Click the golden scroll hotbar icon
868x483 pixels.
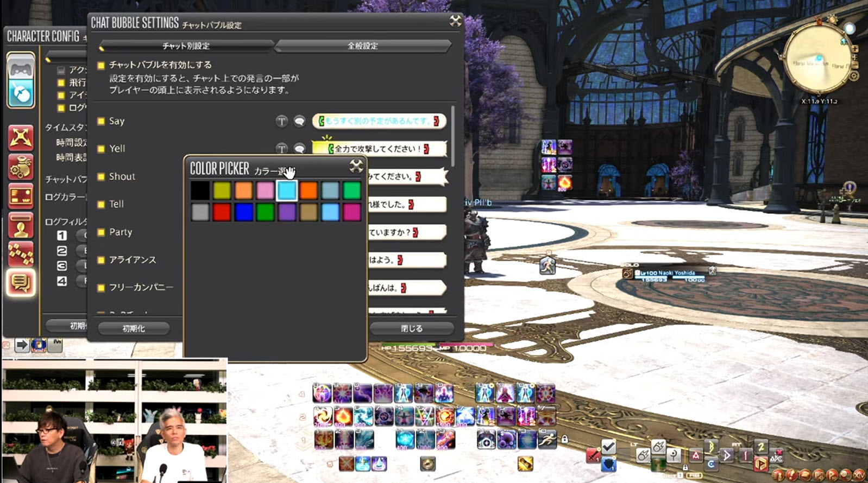click(525, 463)
